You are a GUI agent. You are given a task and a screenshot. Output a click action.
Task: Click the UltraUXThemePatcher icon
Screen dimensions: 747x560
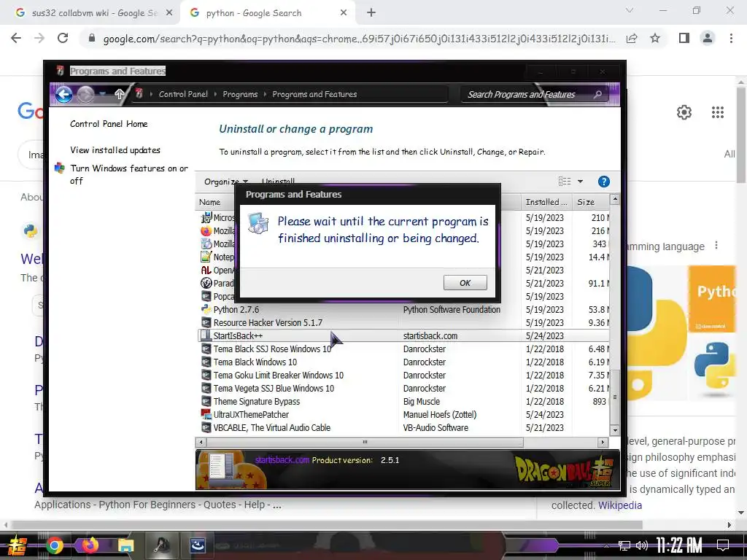tap(206, 415)
